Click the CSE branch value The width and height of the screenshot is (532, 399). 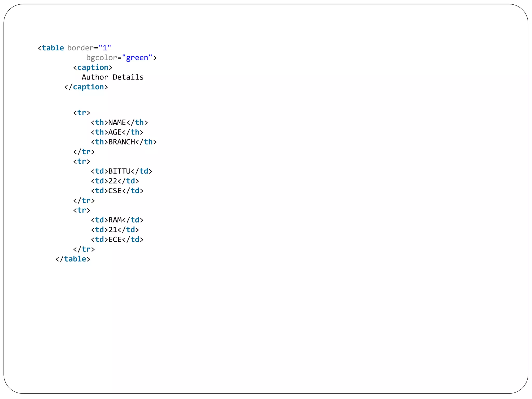tap(115, 191)
